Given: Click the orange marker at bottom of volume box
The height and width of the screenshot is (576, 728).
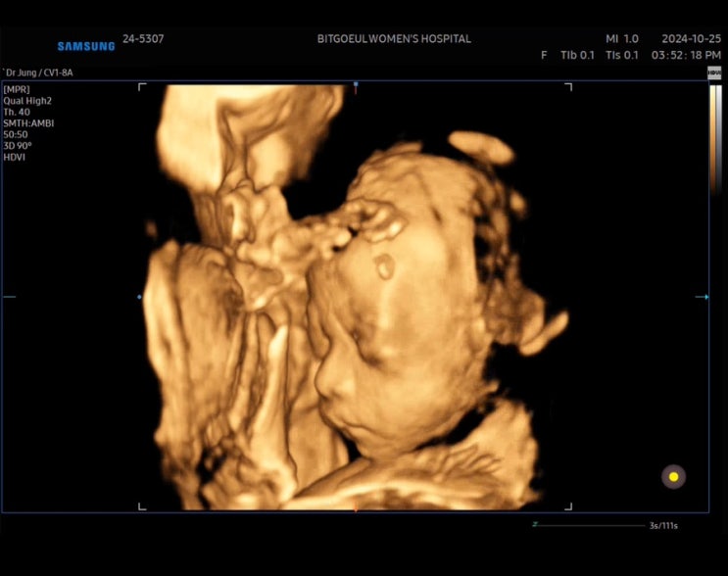Looking at the screenshot, I should click(x=356, y=510).
